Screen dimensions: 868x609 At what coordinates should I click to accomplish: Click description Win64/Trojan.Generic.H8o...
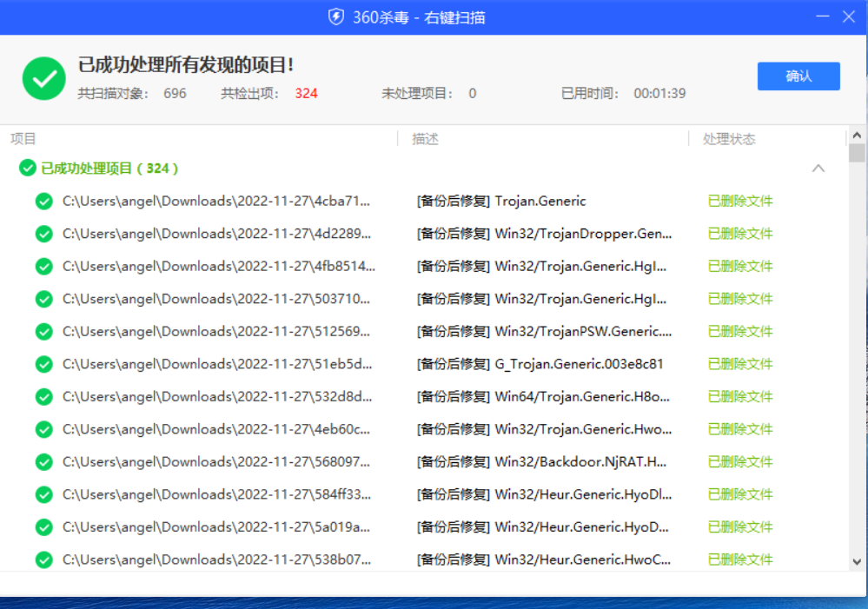(543, 397)
